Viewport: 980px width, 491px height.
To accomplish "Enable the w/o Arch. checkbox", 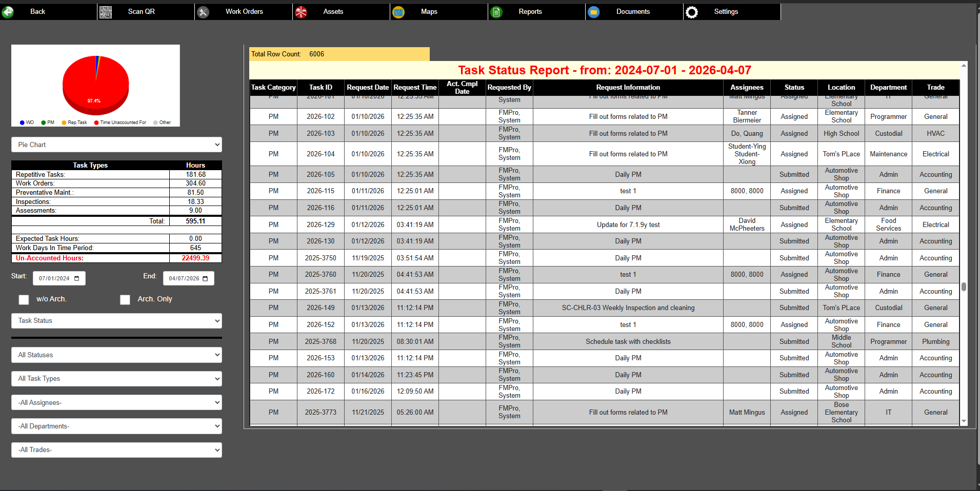I will 24,299.
